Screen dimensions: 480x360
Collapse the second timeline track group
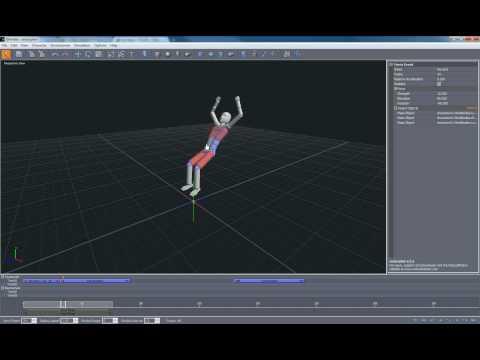[x=2, y=288]
